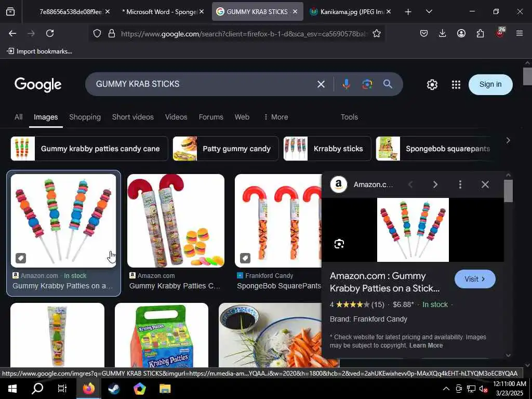Click the Visit button

click(x=475, y=279)
